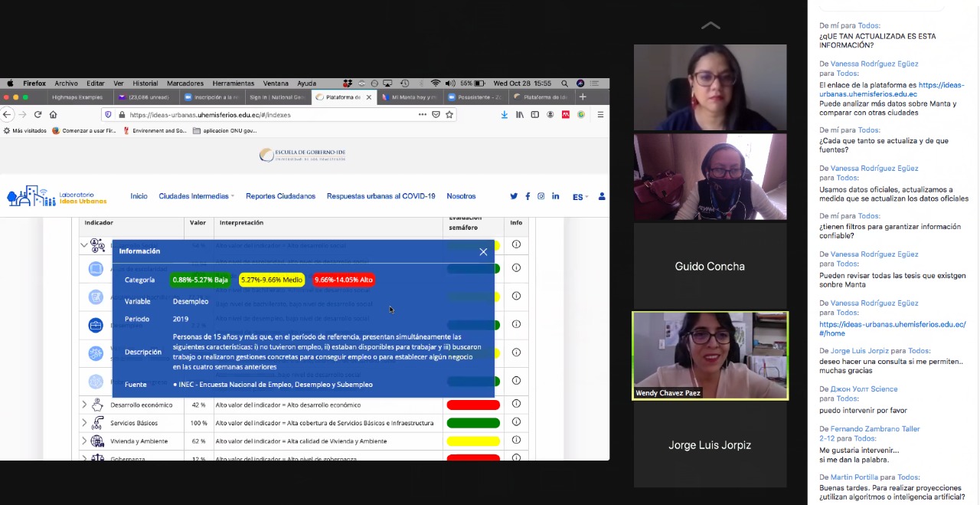980x505 pixels.
Task: Expand the Desarrollo económico row
Action: (x=84, y=405)
